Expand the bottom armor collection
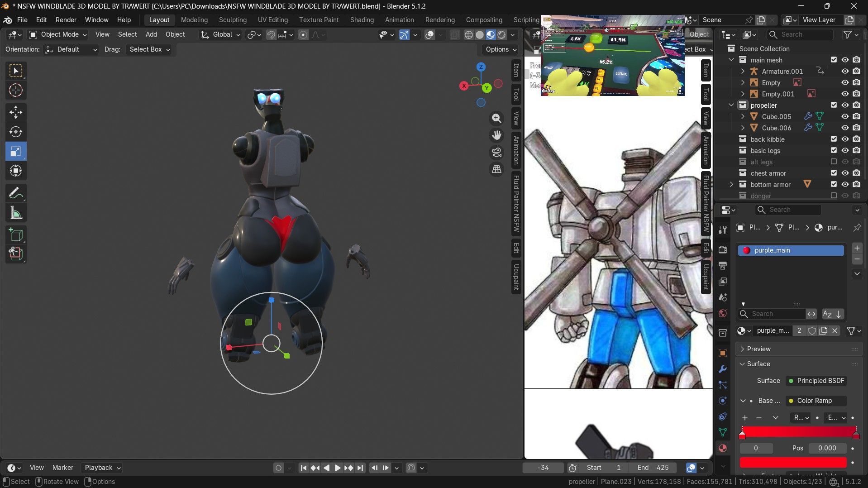The height and width of the screenshot is (488, 868). [731, 184]
